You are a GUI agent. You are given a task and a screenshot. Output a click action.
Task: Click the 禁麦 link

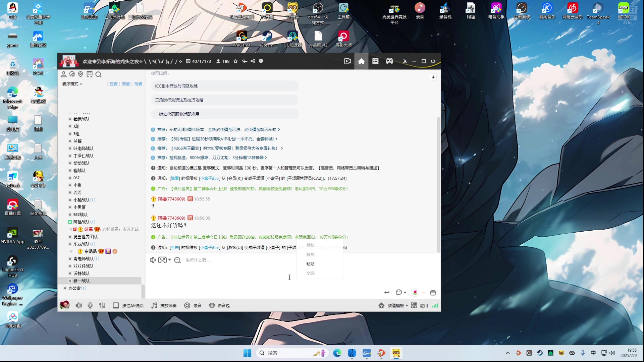[x=126, y=84]
